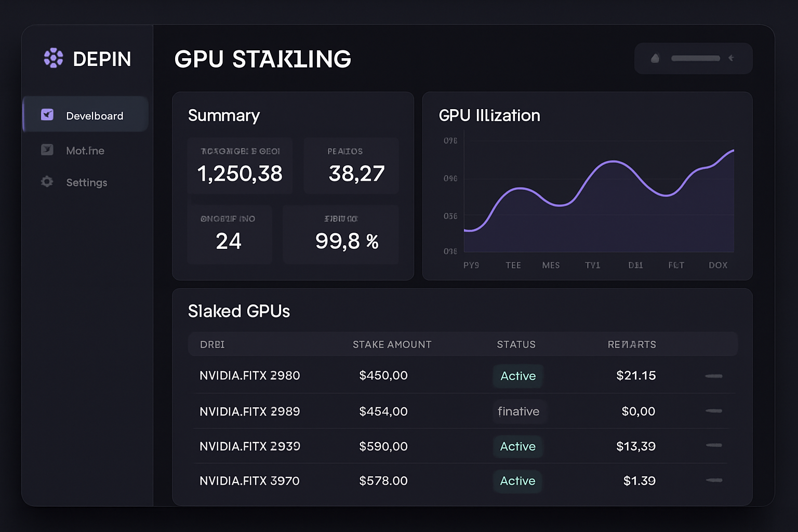Open the Settings page
The height and width of the screenshot is (532, 798).
87,182
